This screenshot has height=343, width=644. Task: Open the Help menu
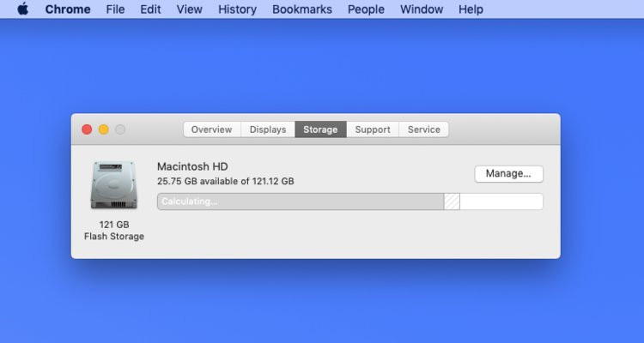coord(471,9)
